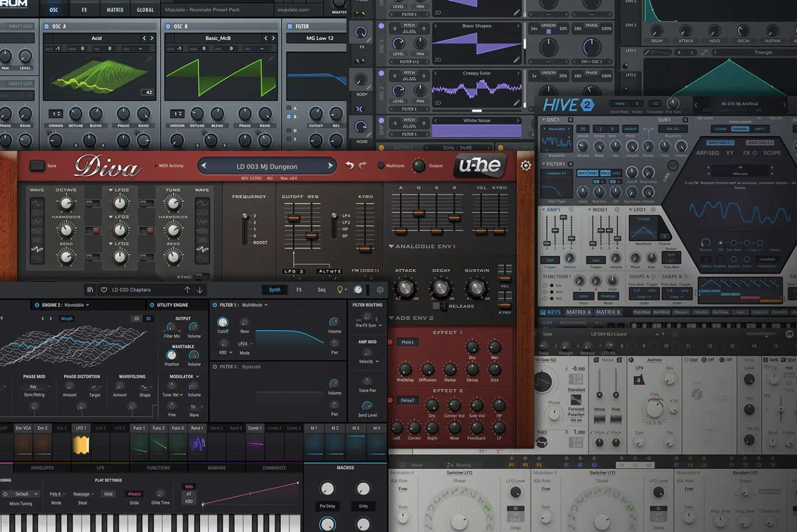
Task: Open the MATRIX A tab in Hive
Action: point(578,312)
